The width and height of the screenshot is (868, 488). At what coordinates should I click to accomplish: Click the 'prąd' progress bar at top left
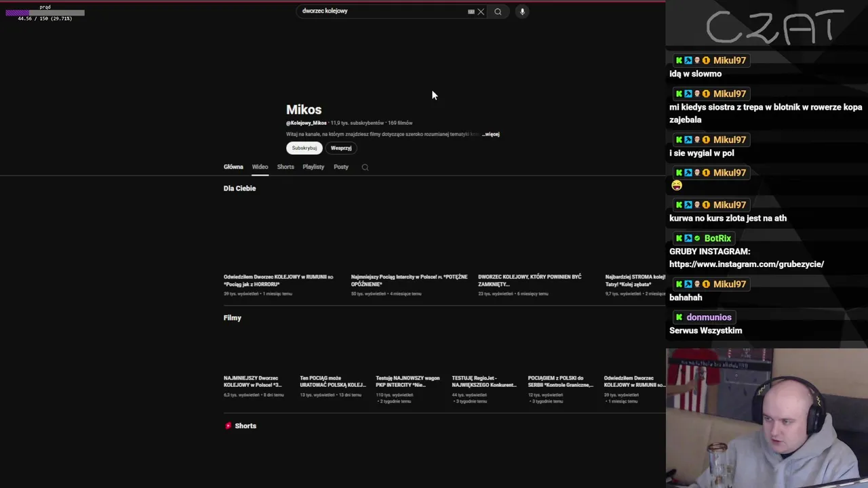click(x=45, y=12)
